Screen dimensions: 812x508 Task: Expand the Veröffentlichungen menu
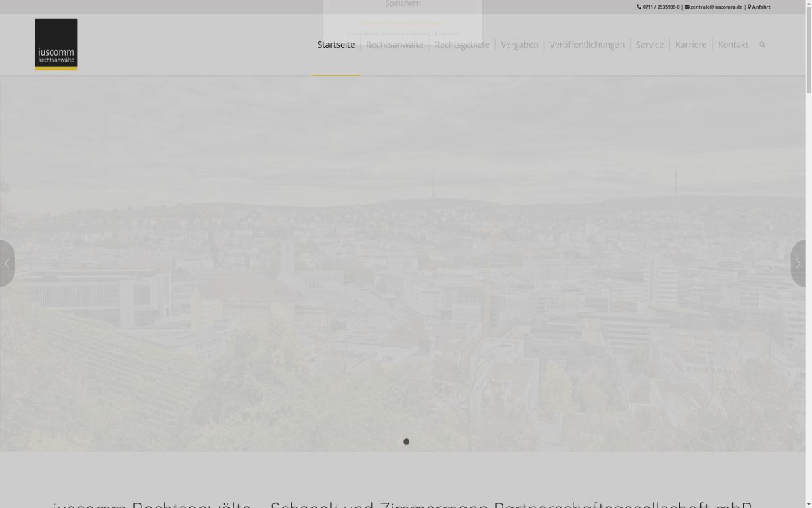click(587, 45)
